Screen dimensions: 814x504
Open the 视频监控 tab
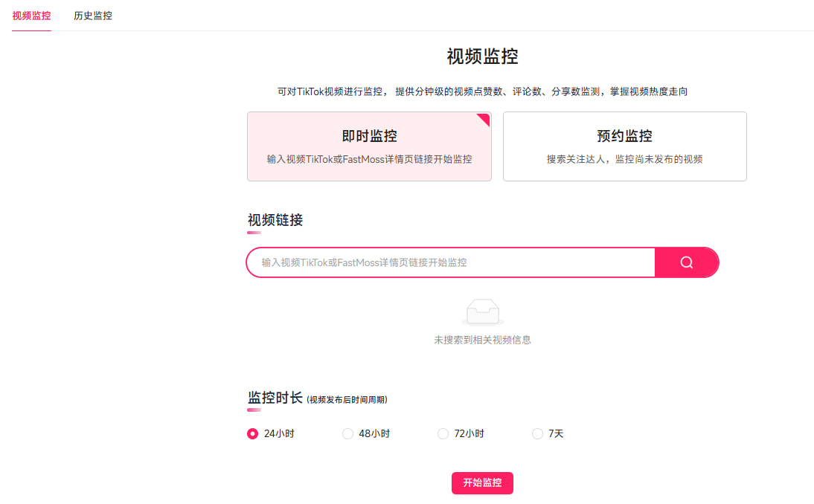[x=32, y=16]
